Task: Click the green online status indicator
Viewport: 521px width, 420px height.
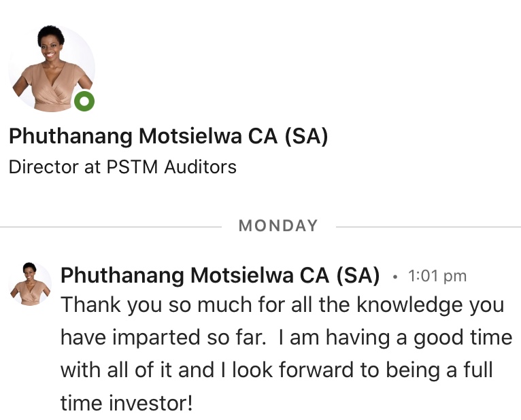Action: tap(84, 101)
